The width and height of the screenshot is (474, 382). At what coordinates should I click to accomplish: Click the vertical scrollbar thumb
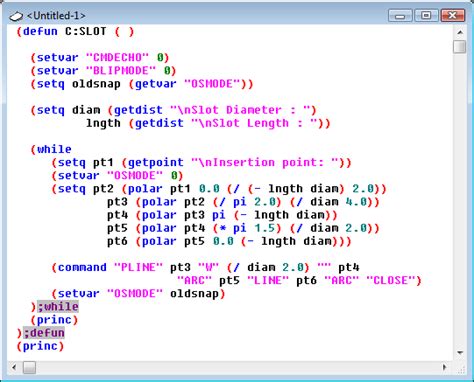pos(460,47)
